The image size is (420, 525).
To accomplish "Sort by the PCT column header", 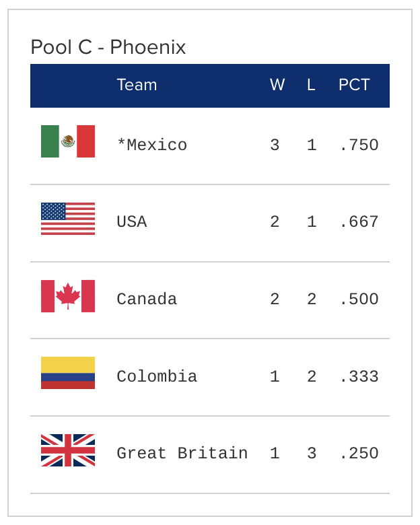I will [354, 85].
